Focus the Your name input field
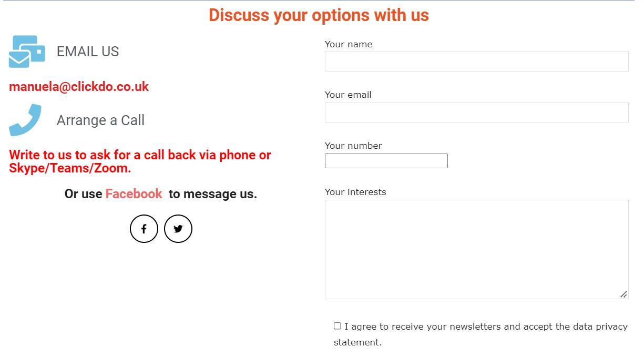 pos(476,62)
